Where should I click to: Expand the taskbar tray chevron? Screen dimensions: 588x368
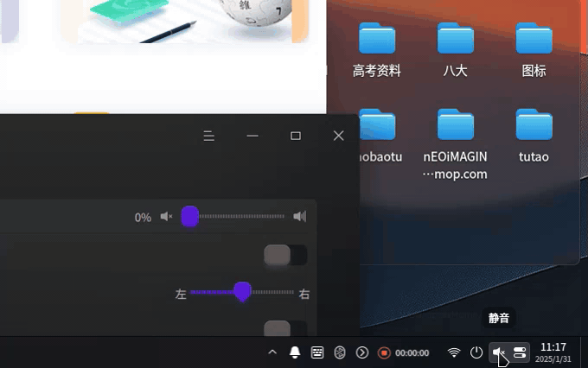pyautogui.click(x=272, y=352)
